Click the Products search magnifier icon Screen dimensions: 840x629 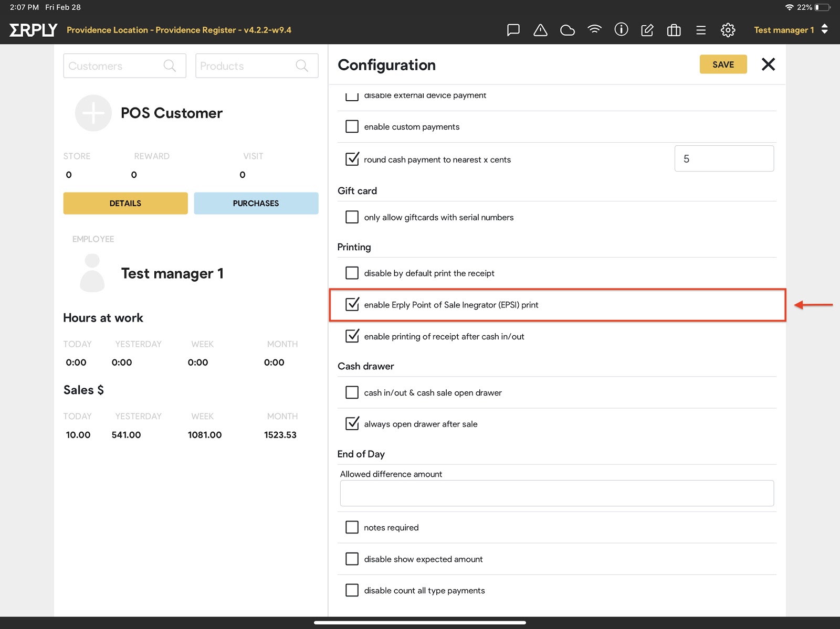click(302, 66)
